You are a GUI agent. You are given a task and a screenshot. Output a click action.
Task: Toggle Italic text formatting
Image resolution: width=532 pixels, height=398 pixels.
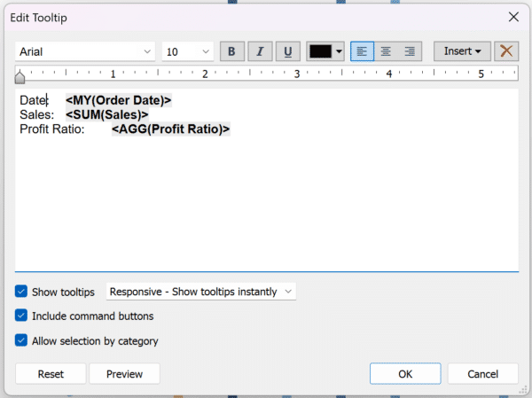click(x=260, y=51)
